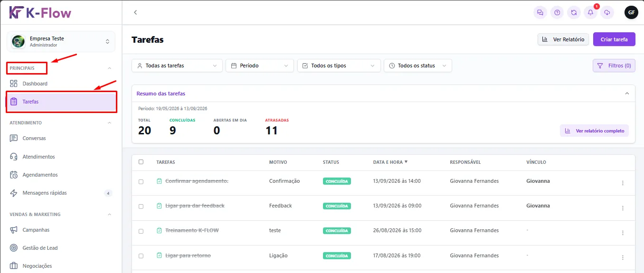Click the Concluída badge in the teste row
The width and height of the screenshot is (644, 273).
click(x=337, y=231)
